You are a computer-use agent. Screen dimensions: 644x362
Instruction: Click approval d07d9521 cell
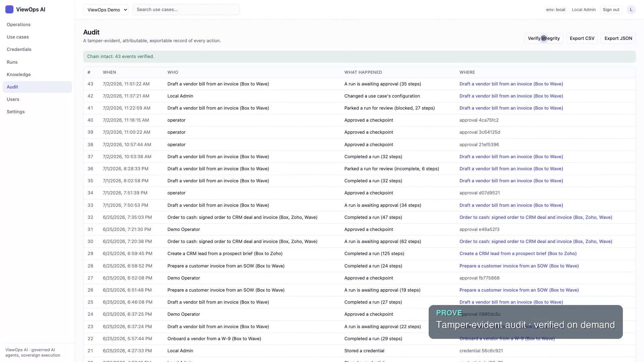[479, 193]
